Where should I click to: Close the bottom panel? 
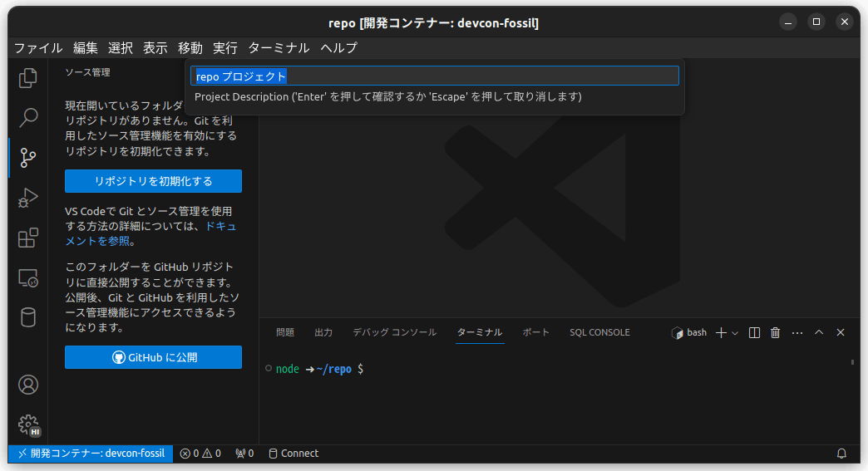841,332
